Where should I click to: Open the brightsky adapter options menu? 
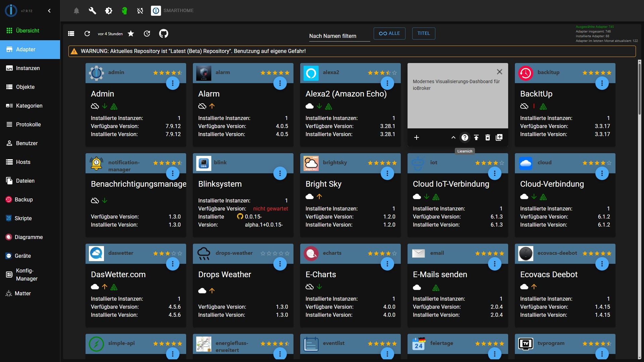pos(387,173)
